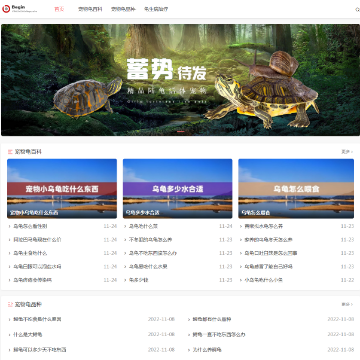Select the red active carousel indicator on banner
360x360 pixels.
tap(181, 132)
